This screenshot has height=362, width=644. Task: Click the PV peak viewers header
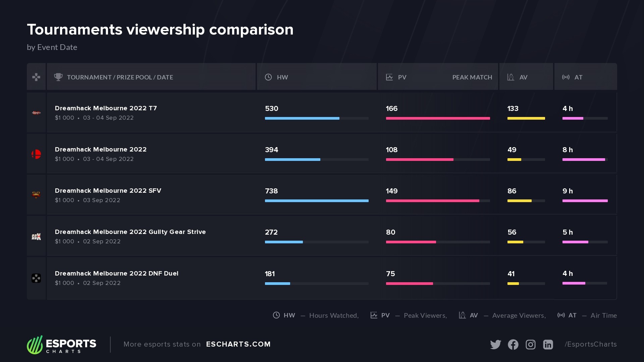pyautogui.click(x=402, y=77)
